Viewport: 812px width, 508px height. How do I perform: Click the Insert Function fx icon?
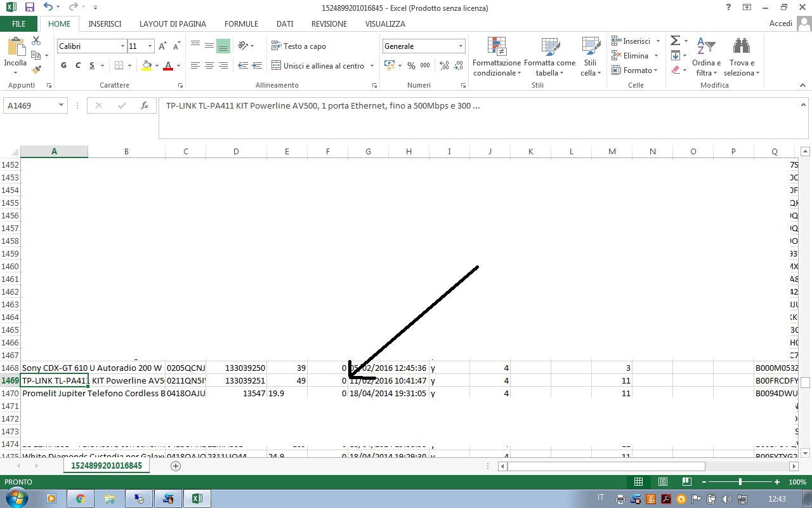145,105
